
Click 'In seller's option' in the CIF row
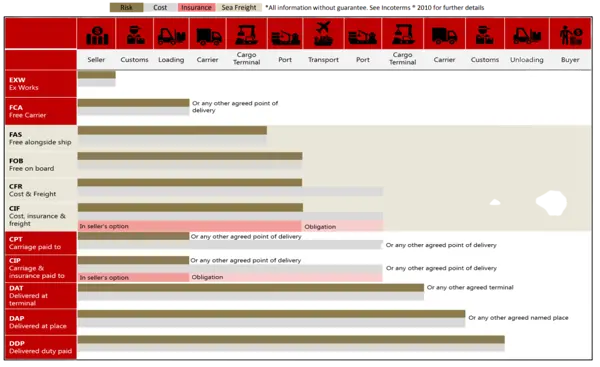click(x=104, y=226)
